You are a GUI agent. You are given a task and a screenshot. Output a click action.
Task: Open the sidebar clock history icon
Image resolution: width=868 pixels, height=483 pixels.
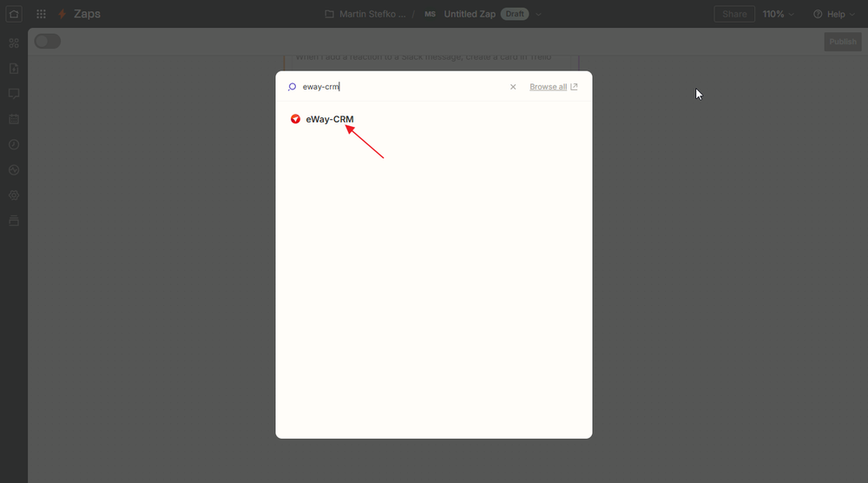(x=14, y=144)
